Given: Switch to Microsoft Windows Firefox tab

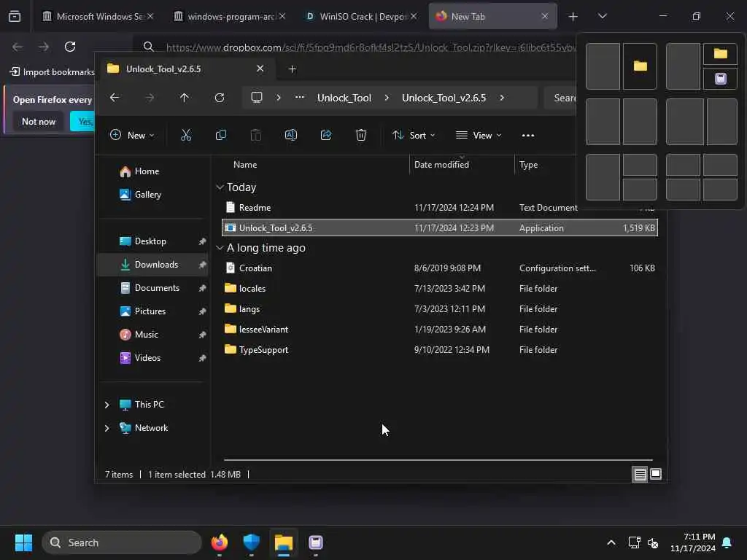Looking at the screenshot, I should (x=97, y=17).
